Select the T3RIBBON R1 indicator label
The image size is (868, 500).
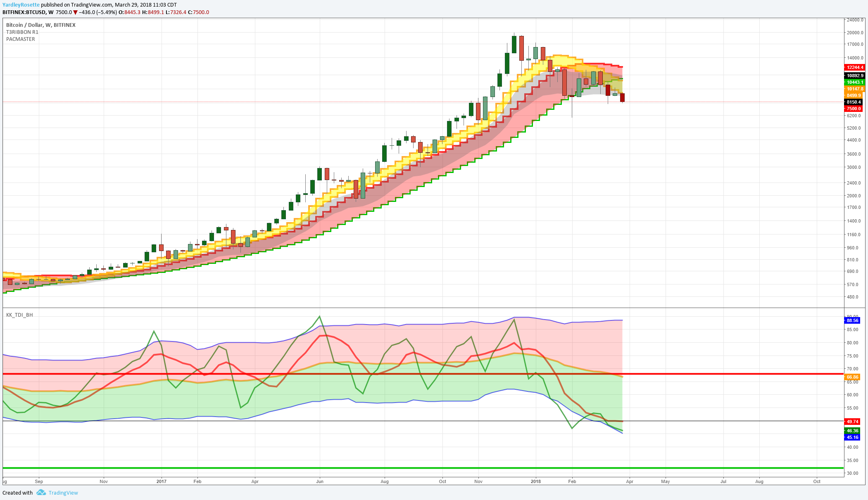(x=22, y=32)
